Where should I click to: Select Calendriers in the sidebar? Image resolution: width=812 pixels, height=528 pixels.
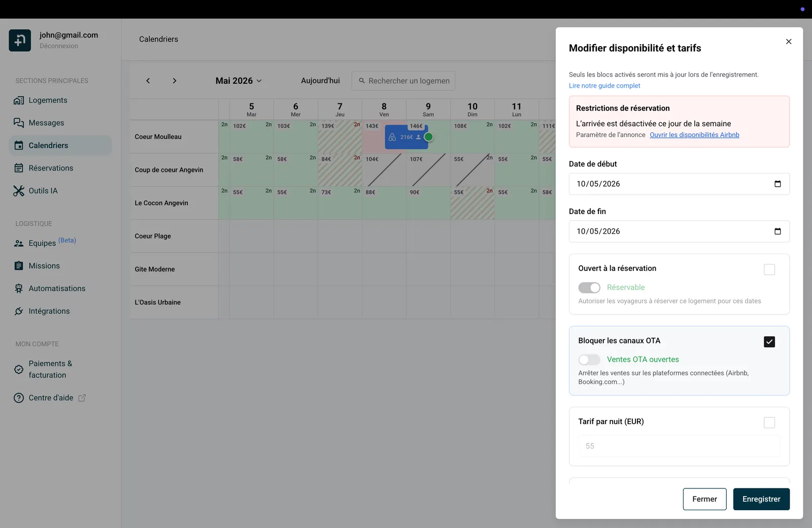(x=60, y=146)
